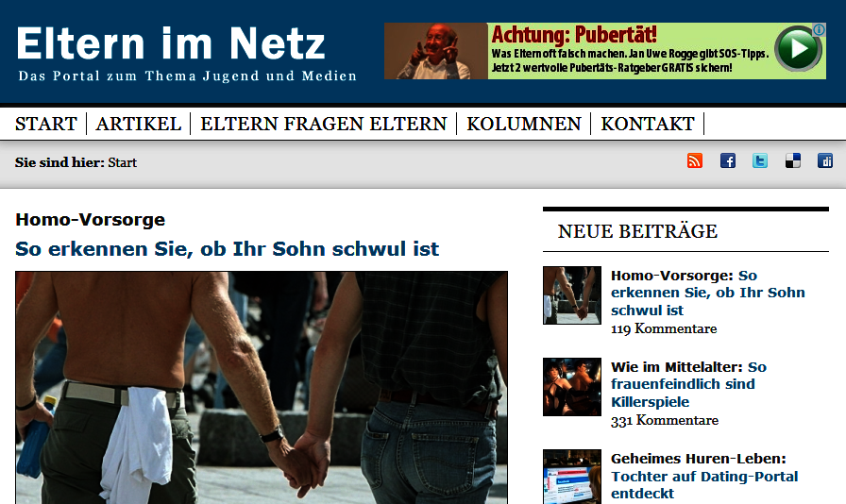Click the Digg share icon

point(825,160)
